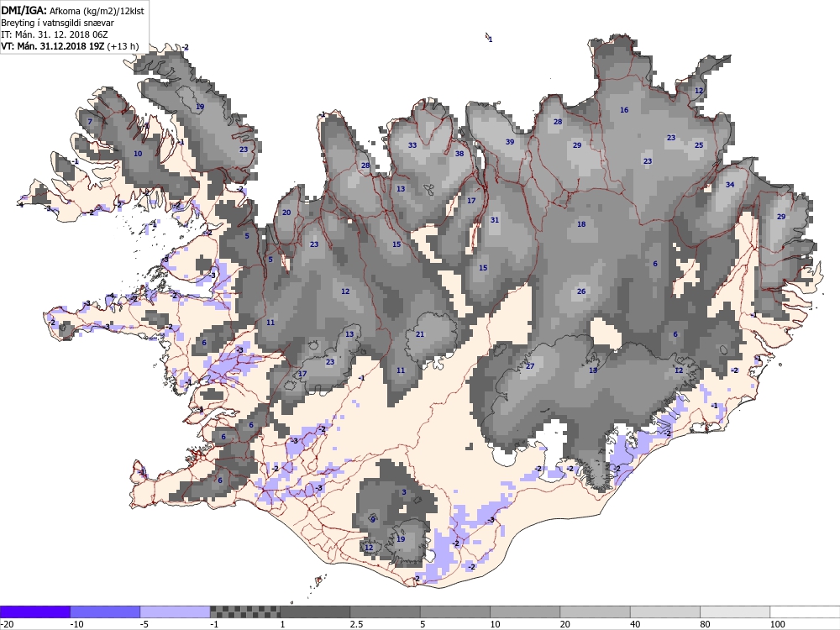
Task: Click the '80' legend scale label
Action: click(x=705, y=624)
